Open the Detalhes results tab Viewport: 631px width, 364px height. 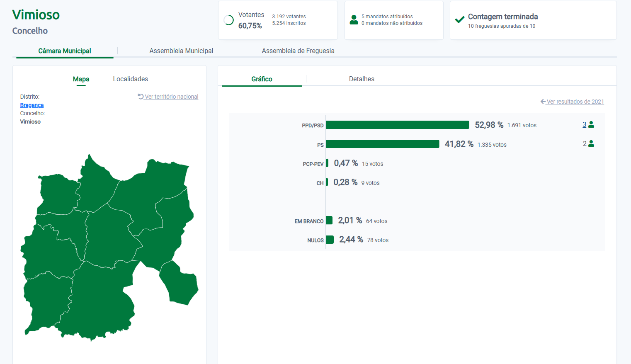point(362,79)
